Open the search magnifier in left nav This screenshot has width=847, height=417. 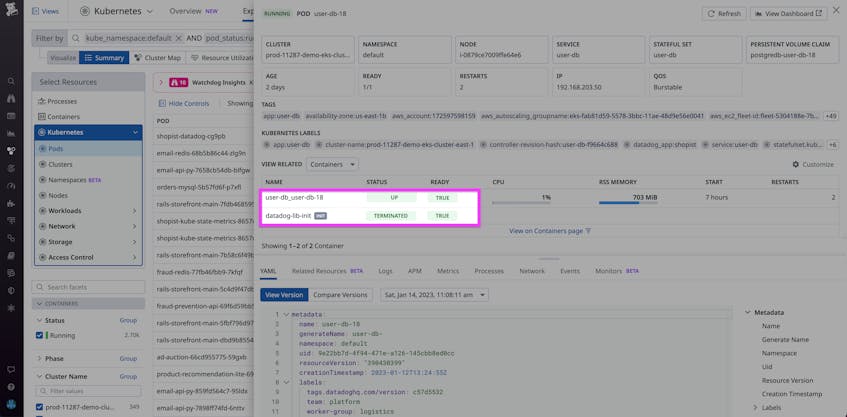pos(11,81)
